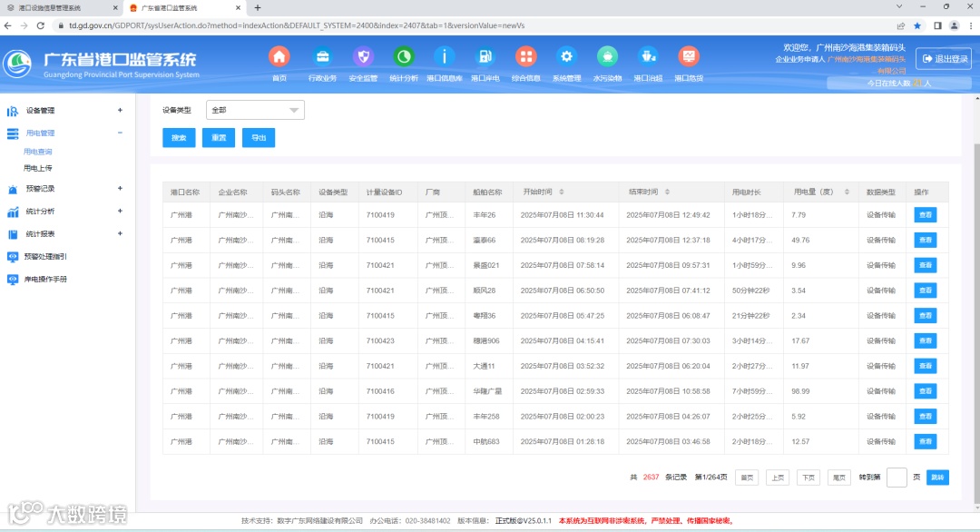This screenshot has width=980, height=532.
Task: View the record for ship 丰年26
Action: point(925,215)
